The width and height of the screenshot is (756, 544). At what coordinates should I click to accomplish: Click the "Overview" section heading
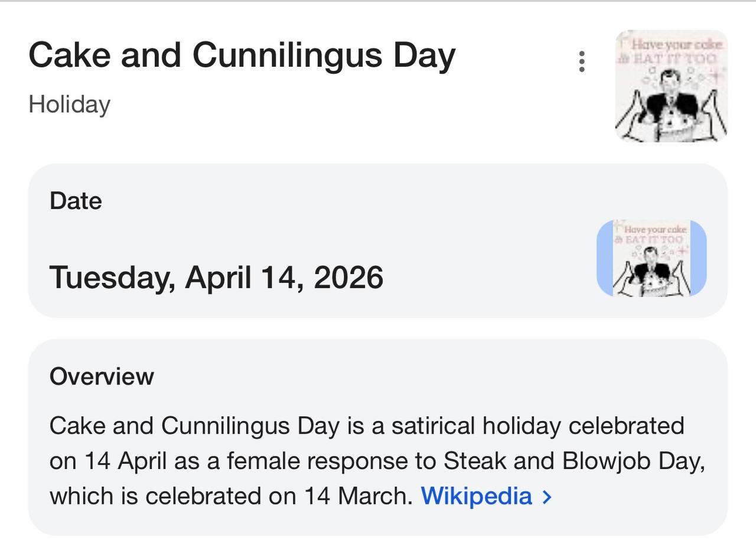[102, 376]
